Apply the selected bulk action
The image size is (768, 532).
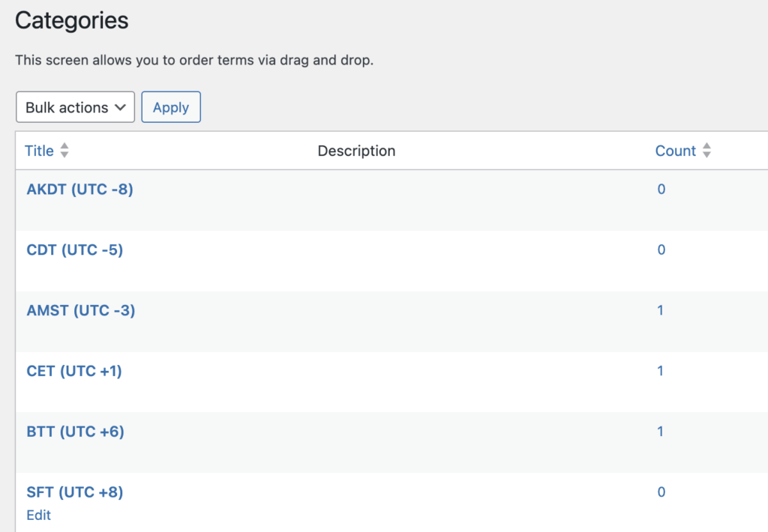(x=170, y=106)
